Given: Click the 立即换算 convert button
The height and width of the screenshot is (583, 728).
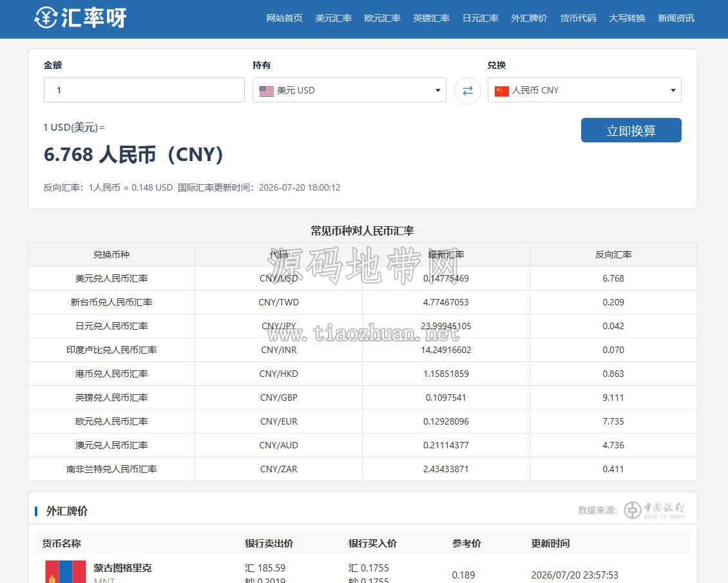Looking at the screenshot, I should pos(631,130).
